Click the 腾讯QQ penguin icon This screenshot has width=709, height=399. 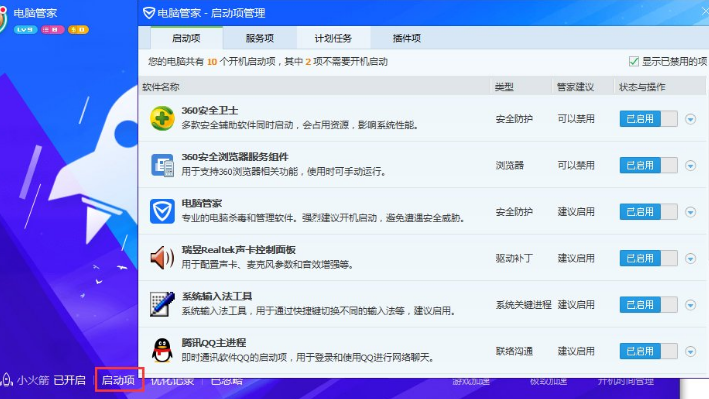tap(162, 351)
